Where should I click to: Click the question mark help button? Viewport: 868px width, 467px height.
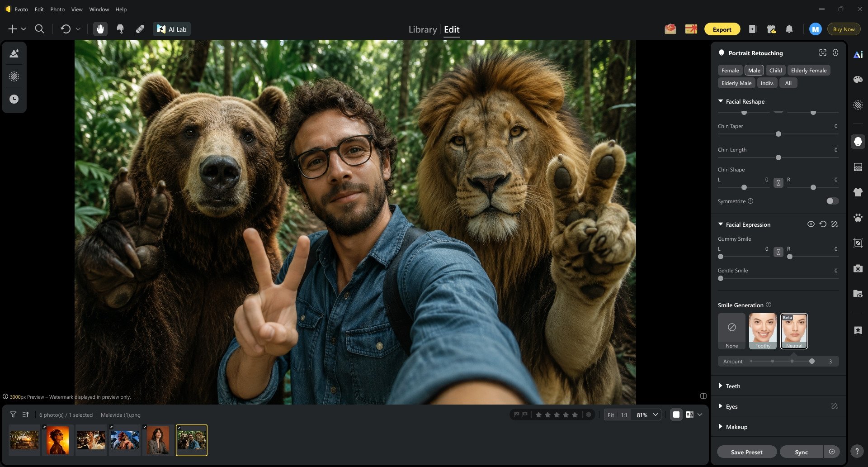click(x=857, y=451)
